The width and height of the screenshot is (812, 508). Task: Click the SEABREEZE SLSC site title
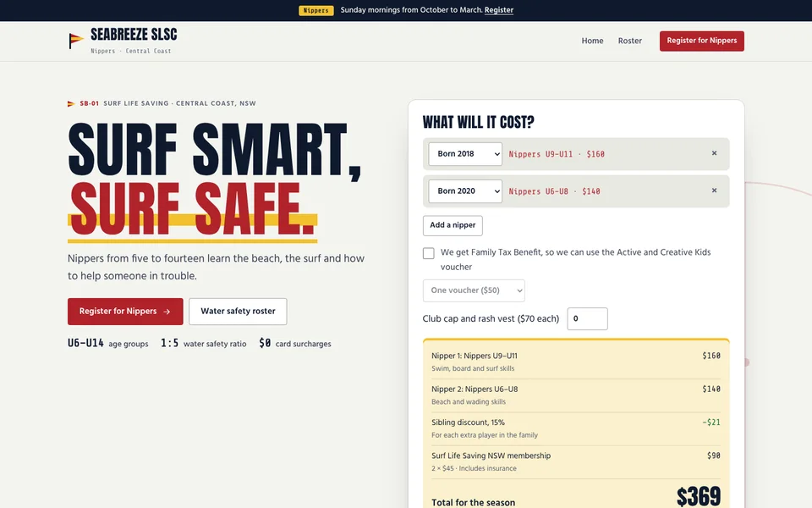[x=134, y=35]
